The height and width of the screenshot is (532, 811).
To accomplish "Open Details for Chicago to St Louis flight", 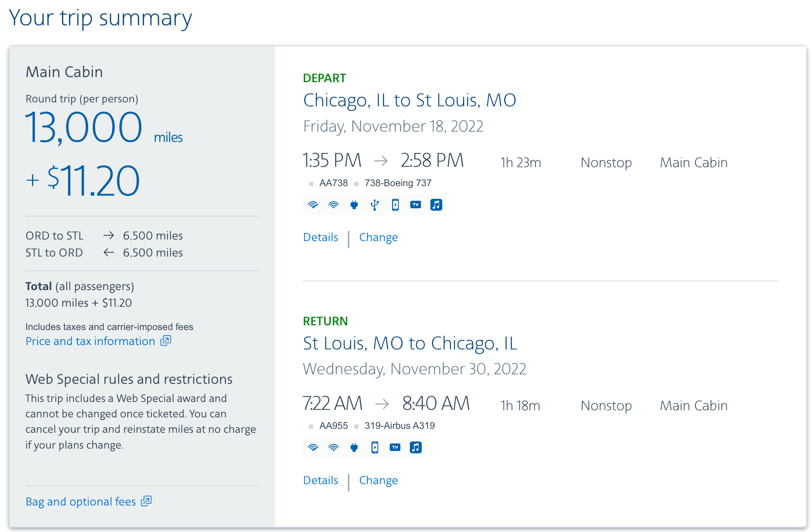I will click(x=321, y=237).
